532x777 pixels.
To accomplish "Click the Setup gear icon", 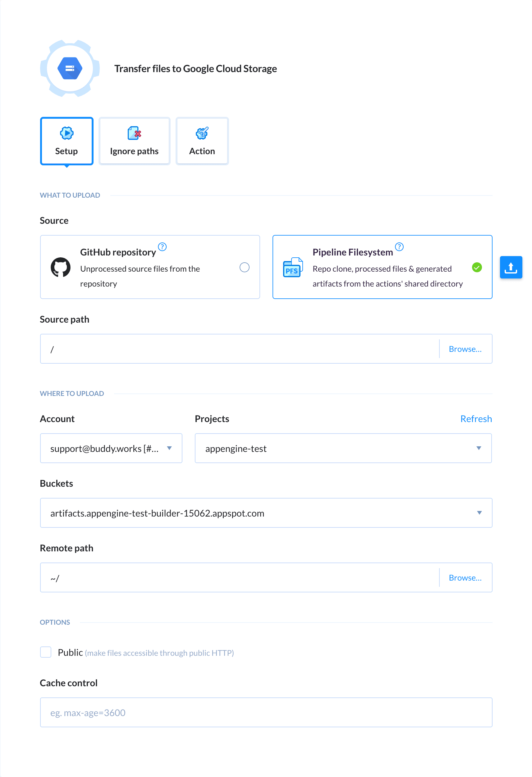I will pos(66,133).
